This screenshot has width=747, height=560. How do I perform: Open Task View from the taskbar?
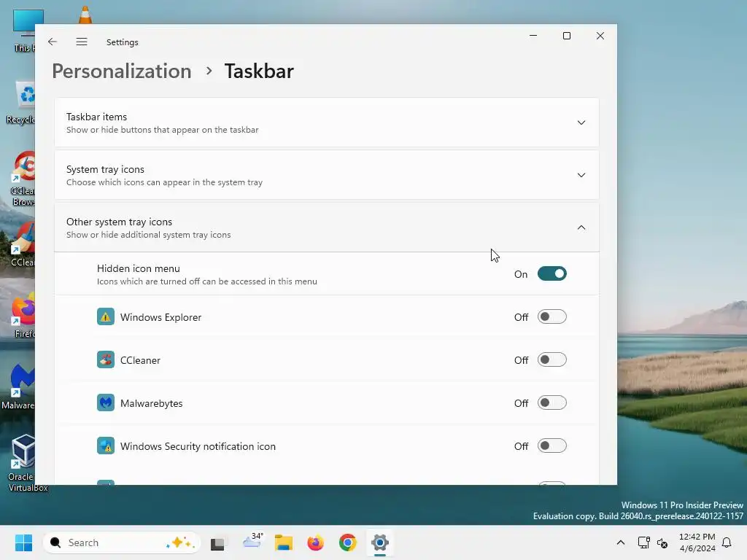(217, 542)
